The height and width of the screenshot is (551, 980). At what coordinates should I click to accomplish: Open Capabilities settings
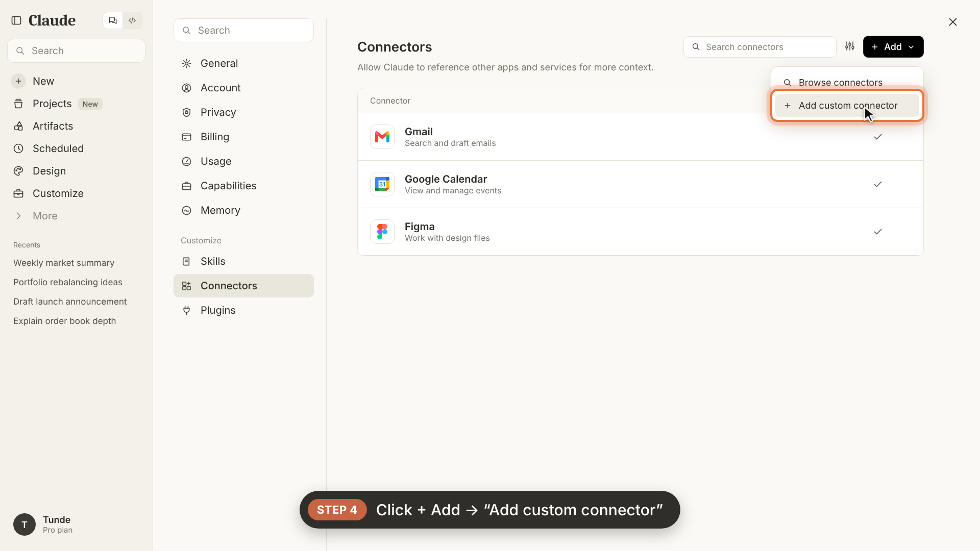243,186
